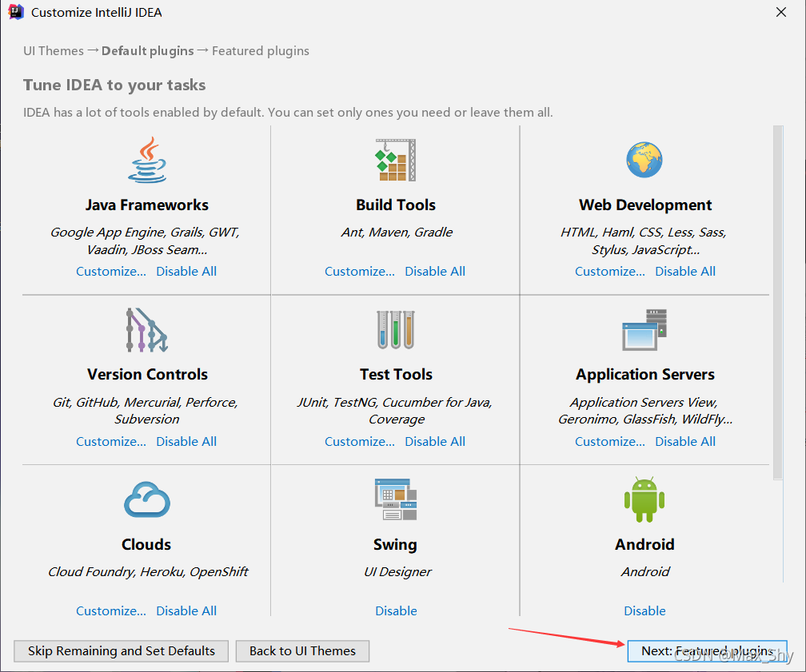The image size is (806, 672).
Task: Click the bold Android heading
Action: pos(644,545)
